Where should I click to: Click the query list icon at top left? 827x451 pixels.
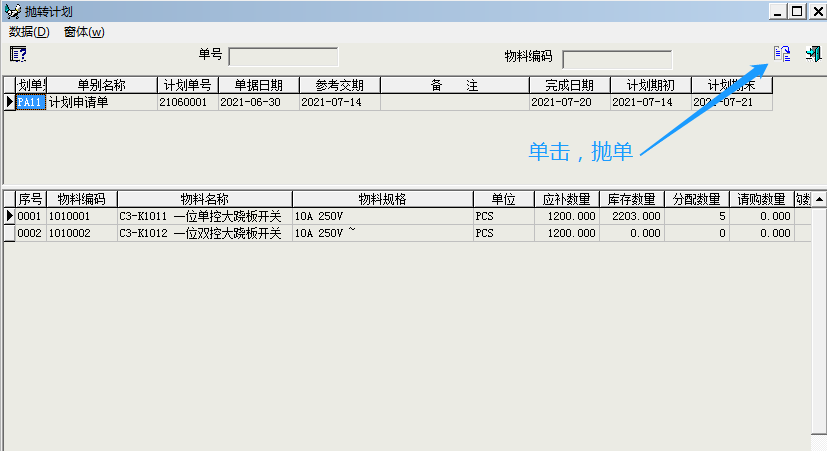[17, 54]
